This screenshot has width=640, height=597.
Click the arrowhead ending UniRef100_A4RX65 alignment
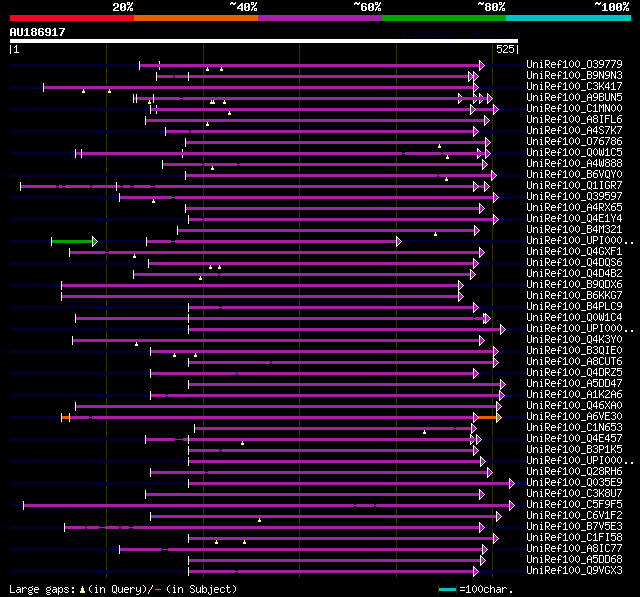pyautogui.click(x=482, y=208)
